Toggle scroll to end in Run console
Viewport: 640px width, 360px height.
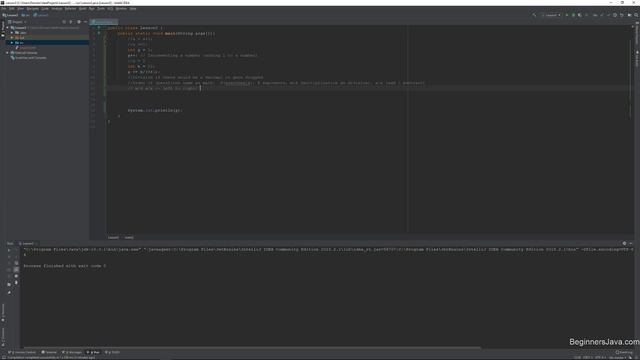pyautogui.click(x=16, y=270)
